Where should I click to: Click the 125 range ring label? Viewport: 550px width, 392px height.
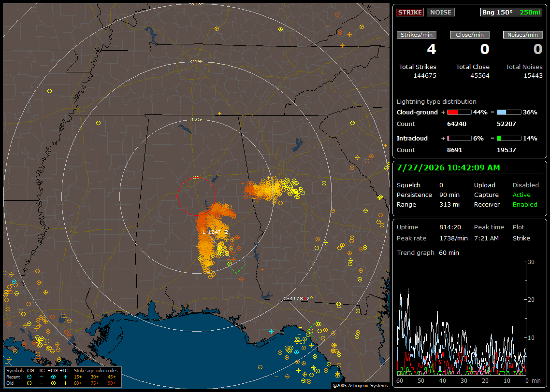[x=196, y=119]
